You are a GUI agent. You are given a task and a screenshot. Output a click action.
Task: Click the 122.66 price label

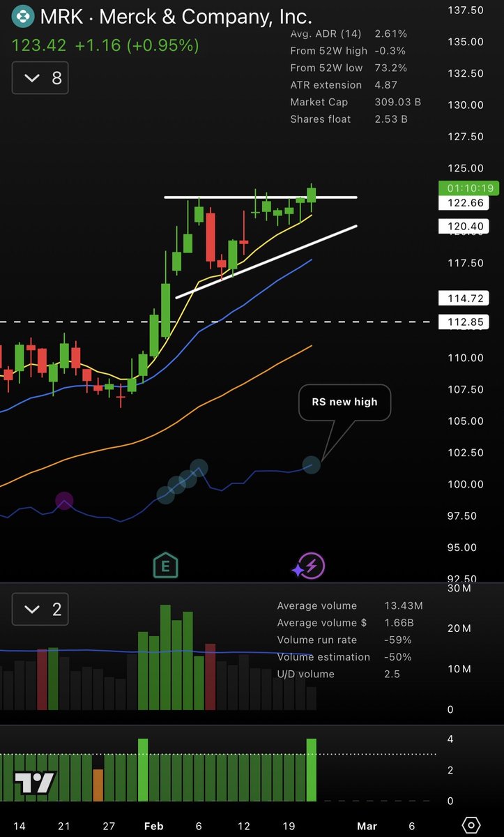(x=464, y=203)
